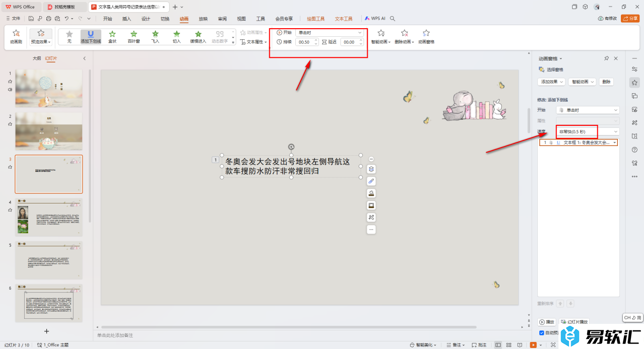Select the 百叶窗 blinds animation effect
The width and height of the screenshot is (644, 349).
tap(134, 37)
